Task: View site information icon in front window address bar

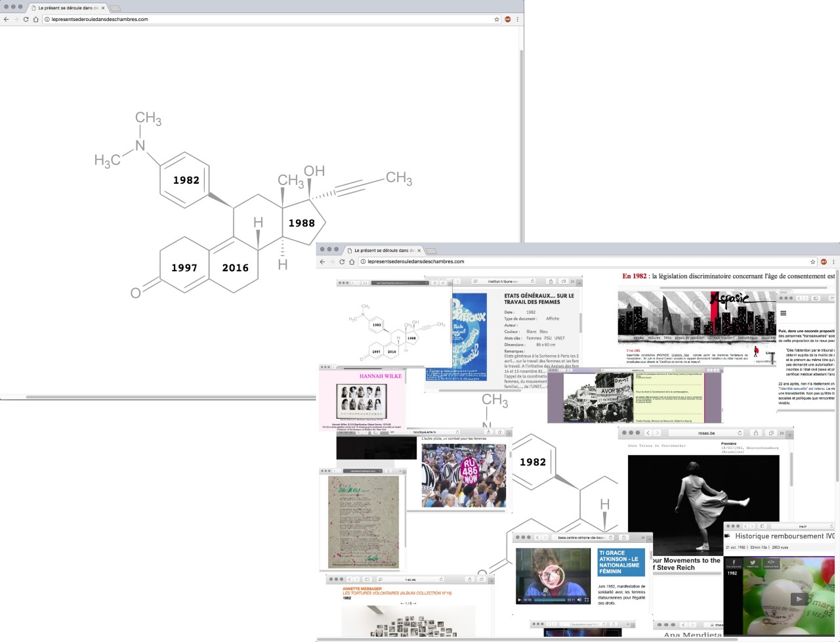Action: [x=363, y=261]
